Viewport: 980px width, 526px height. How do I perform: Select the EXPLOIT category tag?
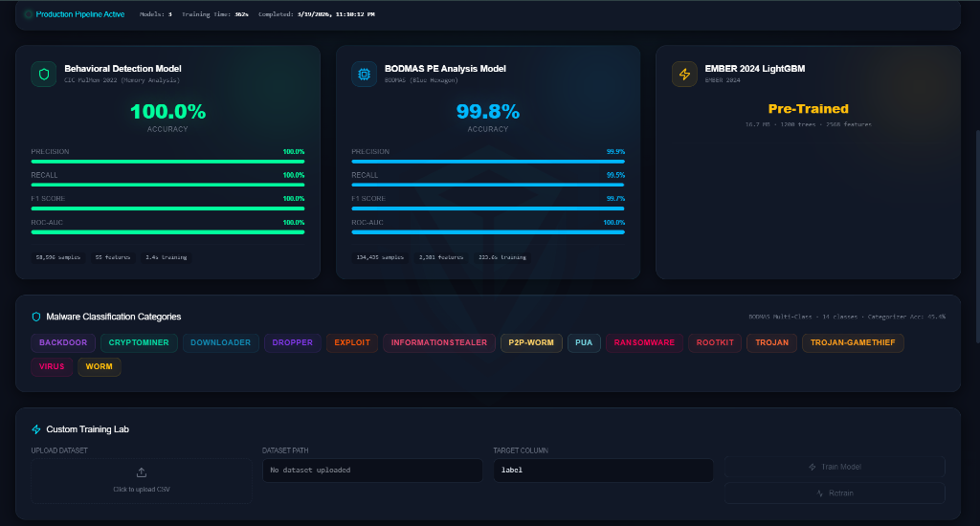click(352, 342)
